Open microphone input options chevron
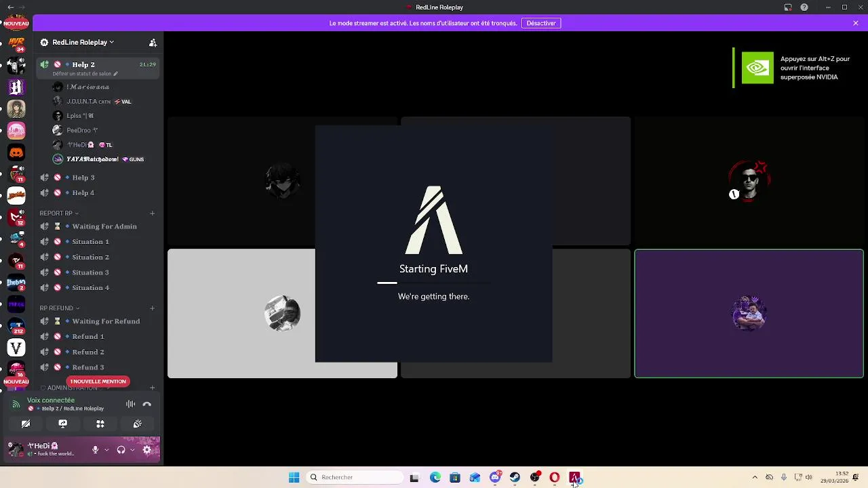Screen dimensions: 868x488 [x=106, y=449]
